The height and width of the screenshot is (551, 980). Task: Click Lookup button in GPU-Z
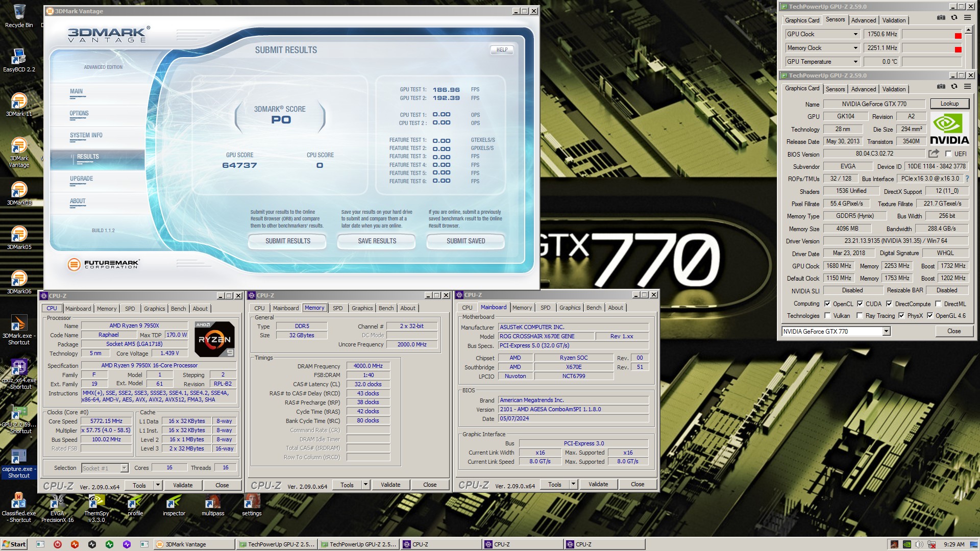tap(949, 104)
